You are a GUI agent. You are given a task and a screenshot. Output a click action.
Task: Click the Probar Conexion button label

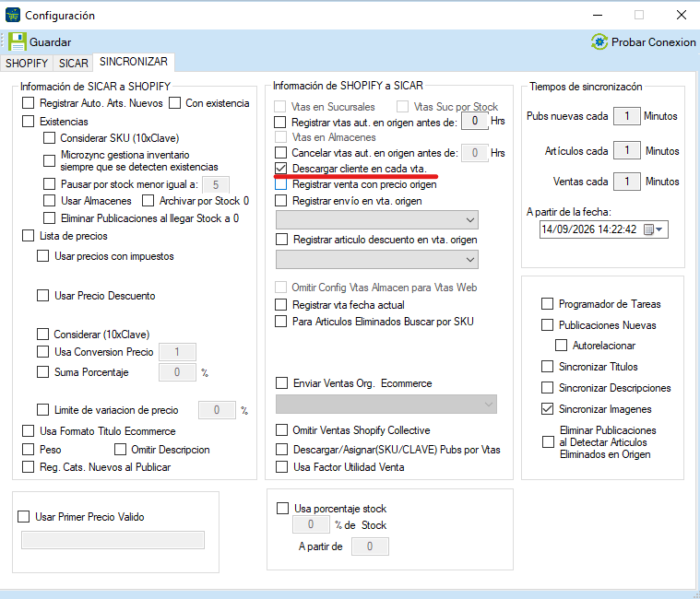pos(654,41)
